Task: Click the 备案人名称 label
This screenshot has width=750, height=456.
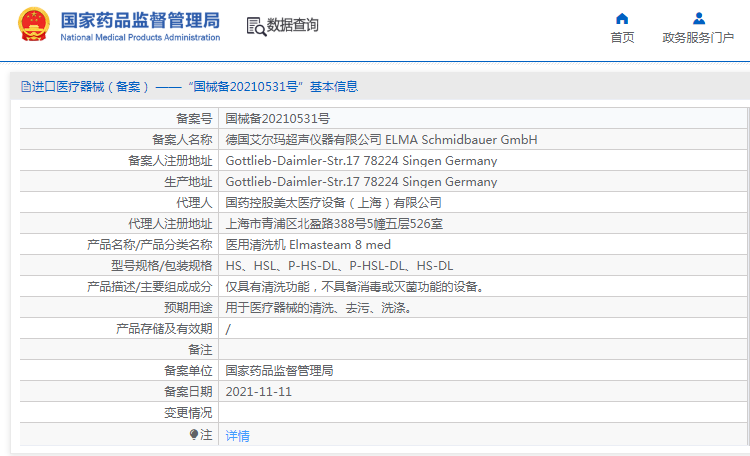Action: (182, 140)
